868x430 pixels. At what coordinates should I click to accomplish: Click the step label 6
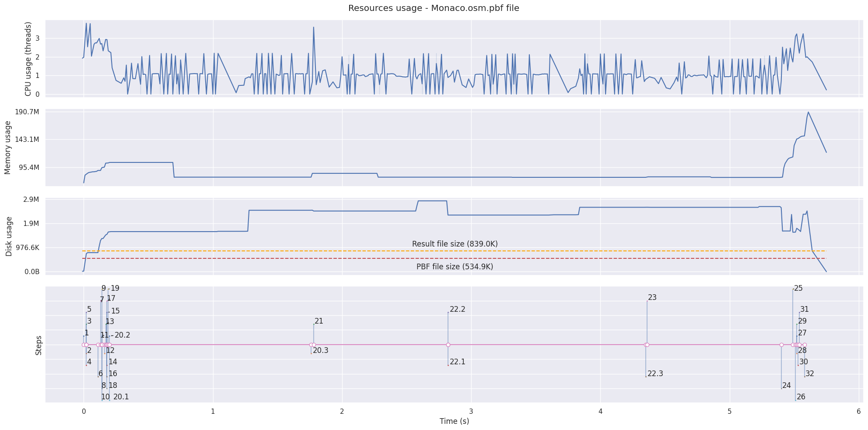coord(101,374)
